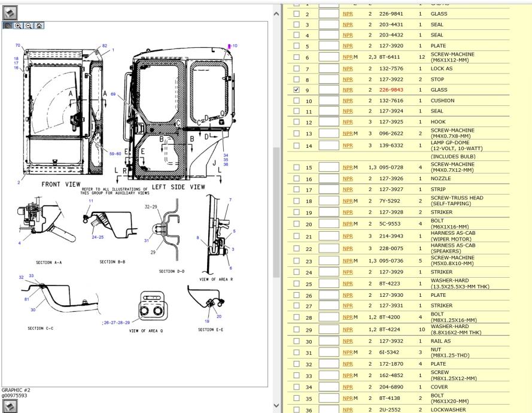Click quantity field for item 2 GLASS
The width and height of the screenshot is (532, 413).
[329, 14]
